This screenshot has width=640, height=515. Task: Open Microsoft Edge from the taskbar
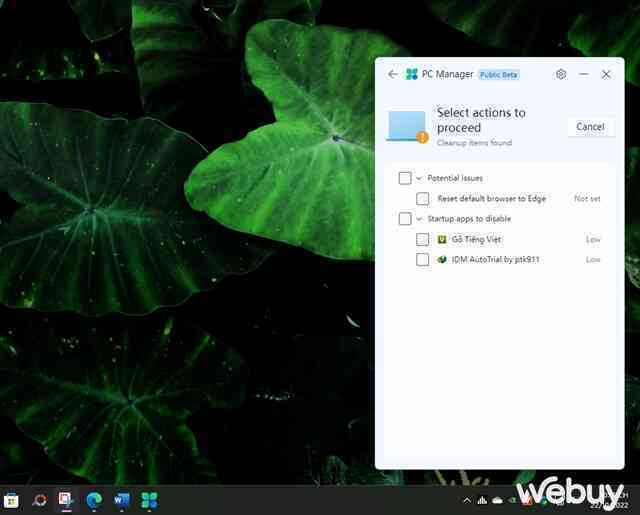point(94,500)
